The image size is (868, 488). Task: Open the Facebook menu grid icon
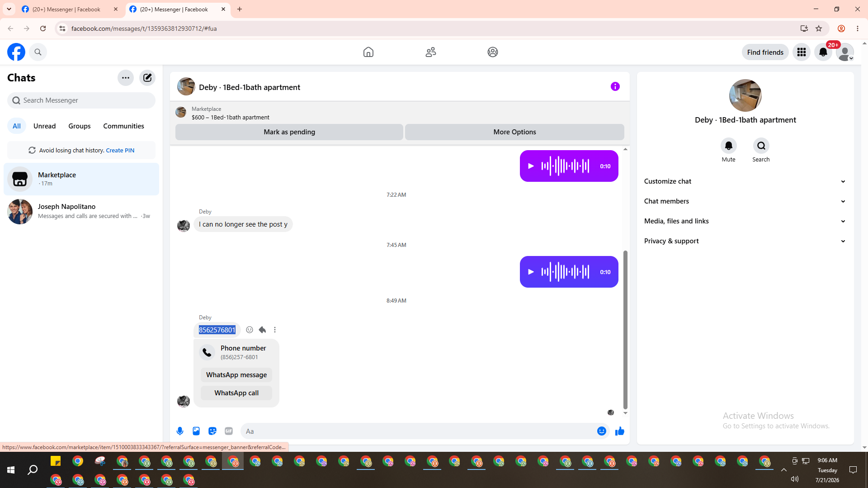pyautogui.click(x=802, y=52)
